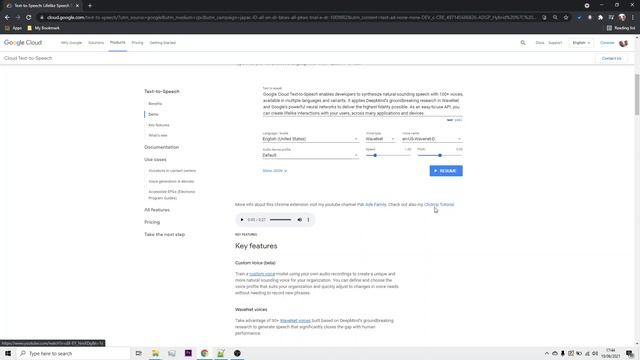
Task: Click the microphone extension icon
Action: (x=590, y=18)
